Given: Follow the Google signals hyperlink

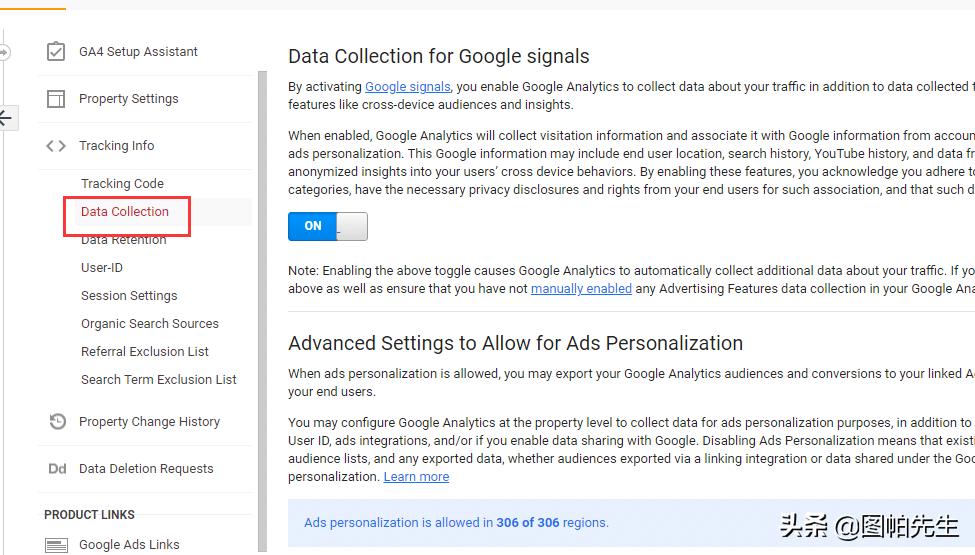Looking at the screenshot, I should coord(407,87).
